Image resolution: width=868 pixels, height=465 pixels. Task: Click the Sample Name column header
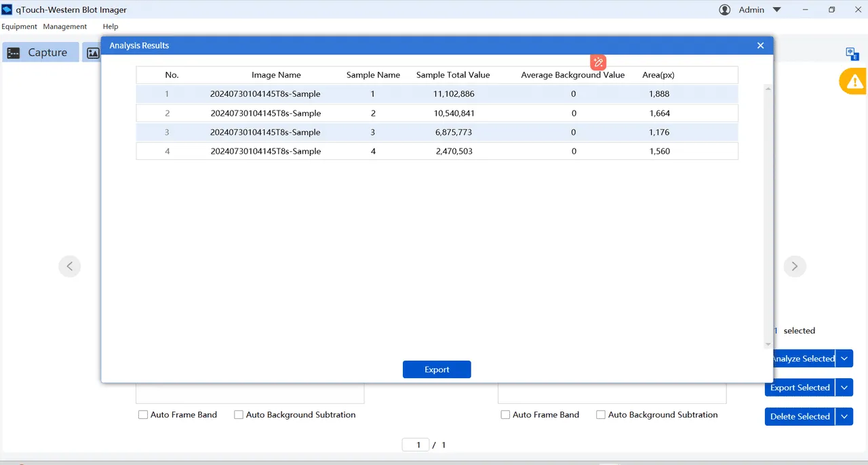pos(373,75)
